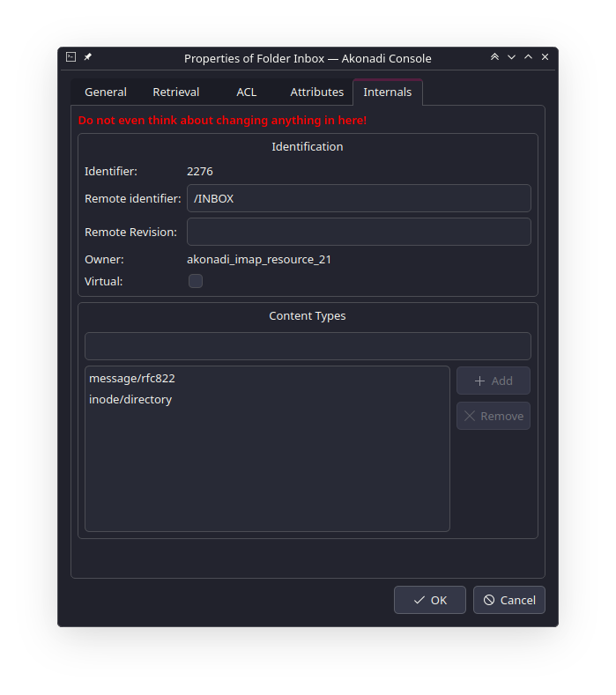Open the Retrieval tab
The height and width of the screenshot is (695, 616).
(176, 92)
